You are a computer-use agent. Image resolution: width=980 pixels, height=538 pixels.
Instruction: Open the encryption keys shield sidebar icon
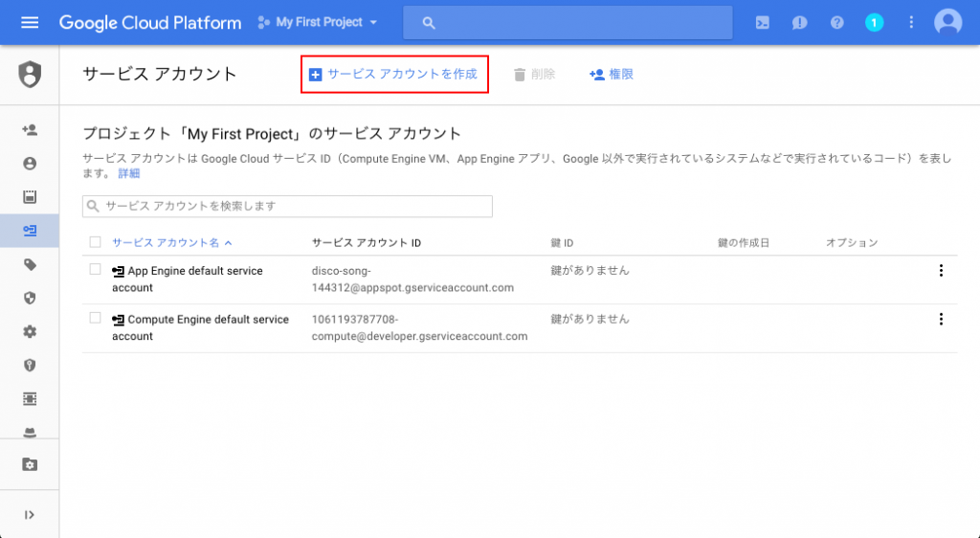30,366
